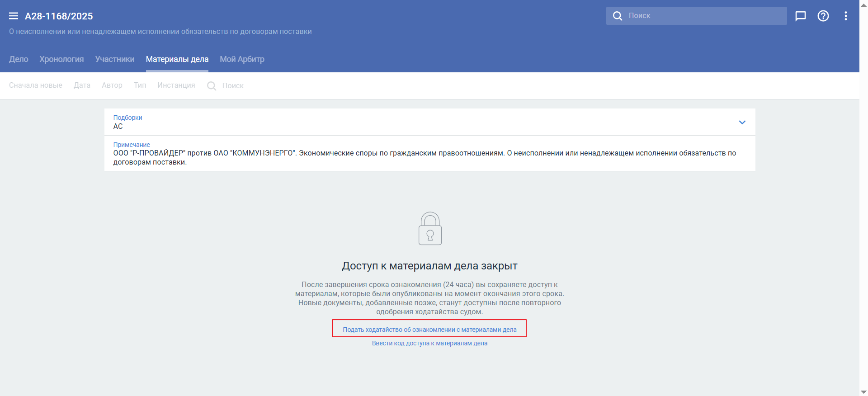Viewport: 868px width, 396px height.
Task: Click the padlock access-closed icon
Action: point(430,229)
